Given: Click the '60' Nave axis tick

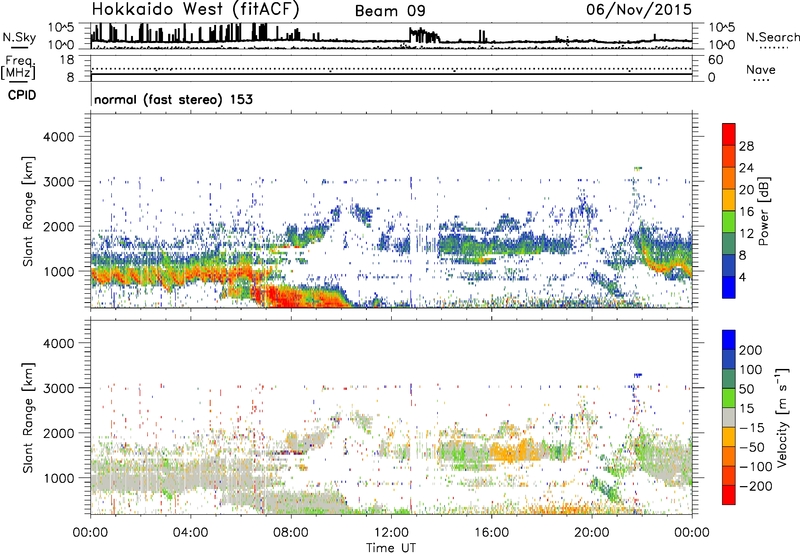Looking at the screenshot, I should click(x=715, y=60).
